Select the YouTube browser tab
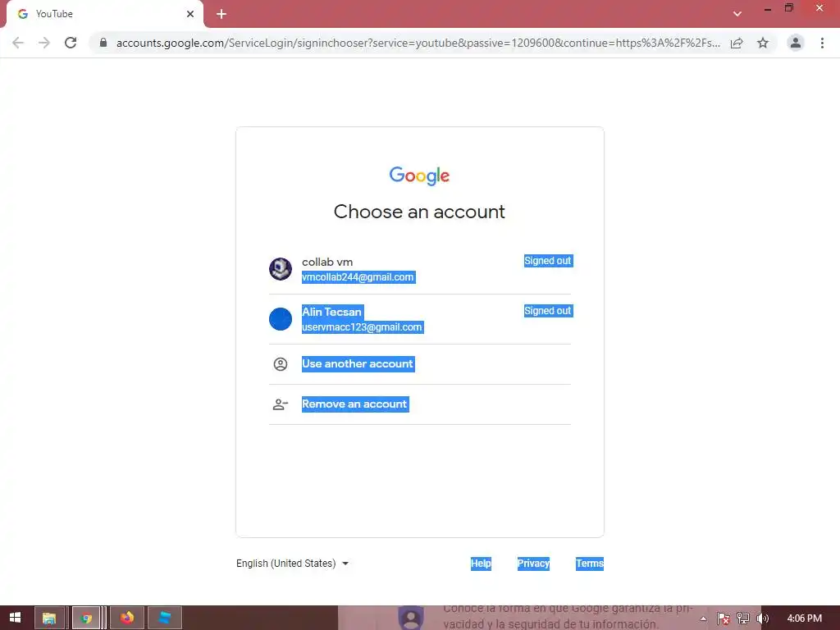 tap(104, 14)
